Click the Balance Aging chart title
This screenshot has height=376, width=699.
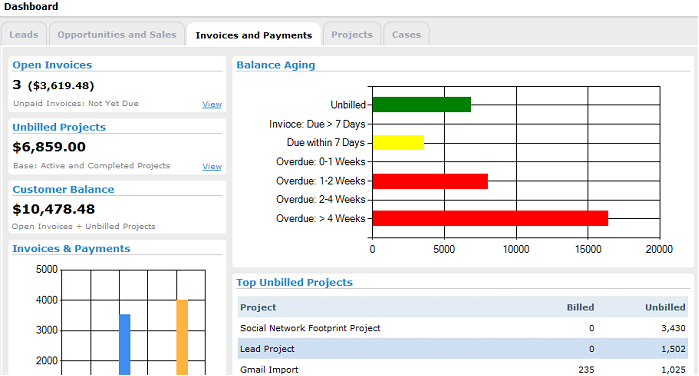point(275,65)
